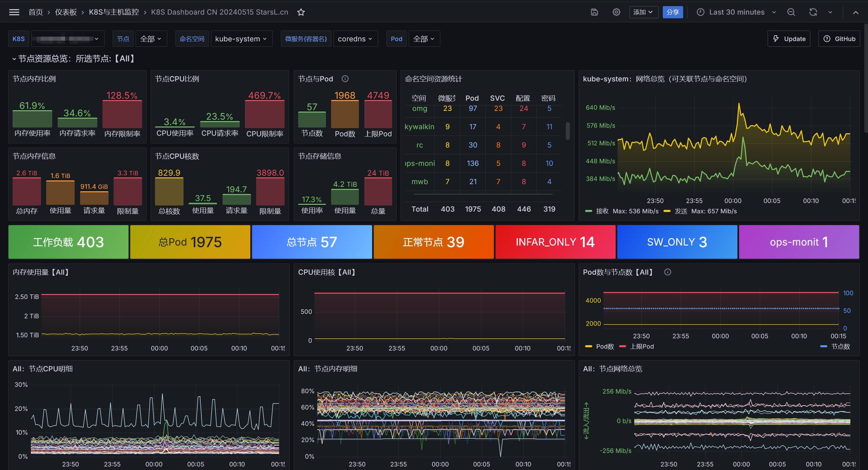This screenshot has height=470, width=868.
Task: Toggle 接收 series in network legend
Action: pyautogui.click(x=602, y=211)
